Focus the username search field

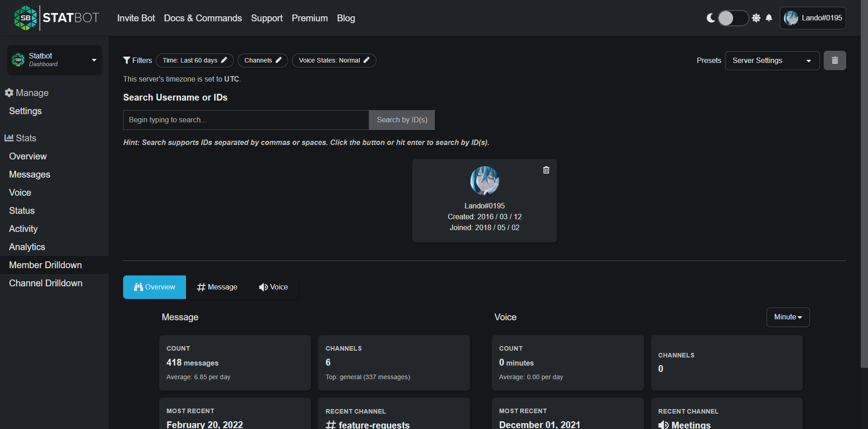[x=246, y=120]
